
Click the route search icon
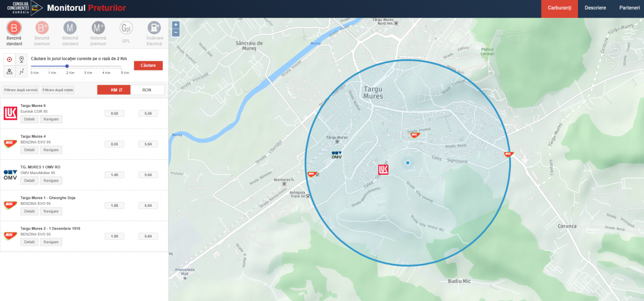[x=21, y=71]
